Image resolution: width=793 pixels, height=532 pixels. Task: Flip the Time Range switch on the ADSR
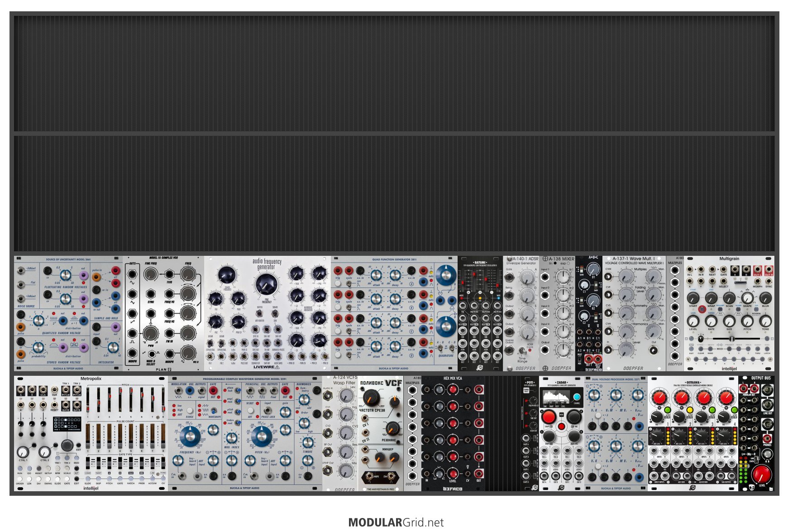522,350
